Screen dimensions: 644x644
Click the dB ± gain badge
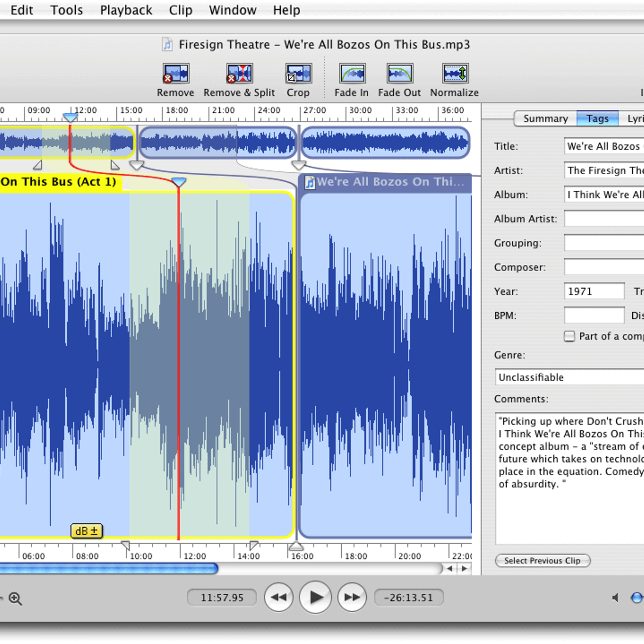[x=87, y=531]
